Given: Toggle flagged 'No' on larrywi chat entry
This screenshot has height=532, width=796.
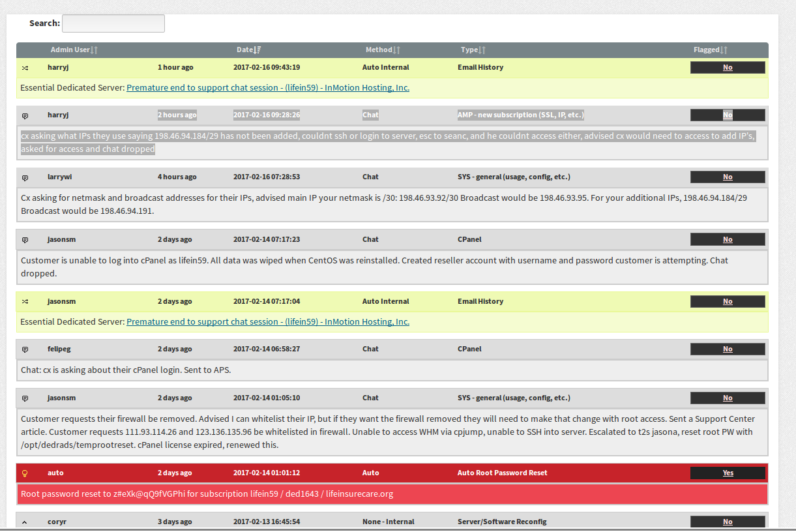Looking at the screenshot, I should [x=728, y=177].
